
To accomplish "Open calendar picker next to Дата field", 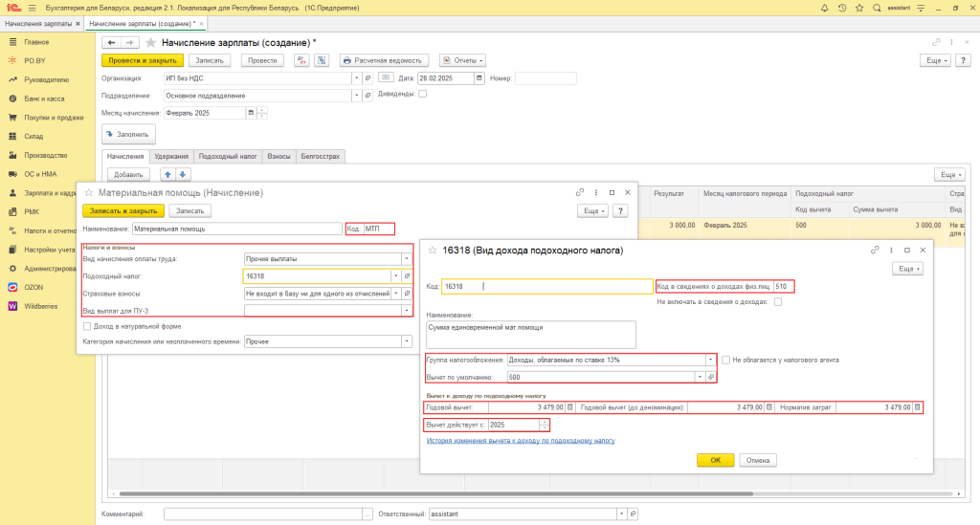I will pos(479,78).
